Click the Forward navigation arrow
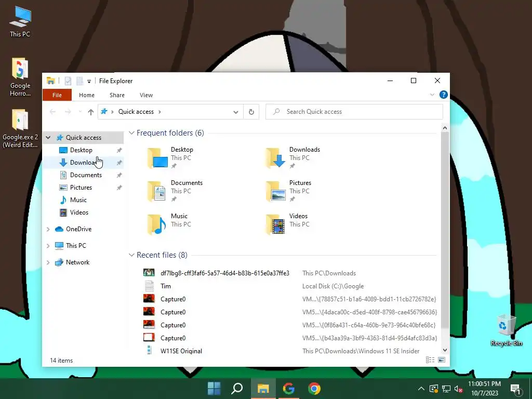 click(68, 112)
